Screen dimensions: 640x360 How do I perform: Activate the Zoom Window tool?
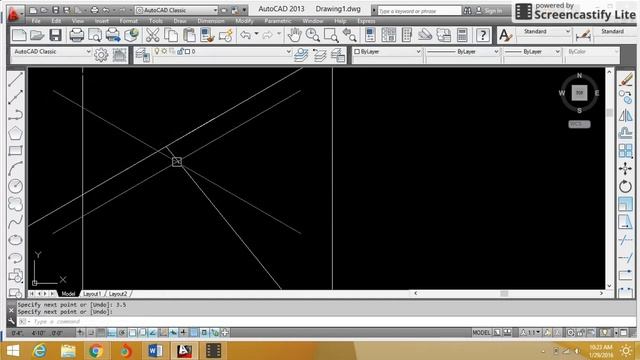(x=331, y=35)
